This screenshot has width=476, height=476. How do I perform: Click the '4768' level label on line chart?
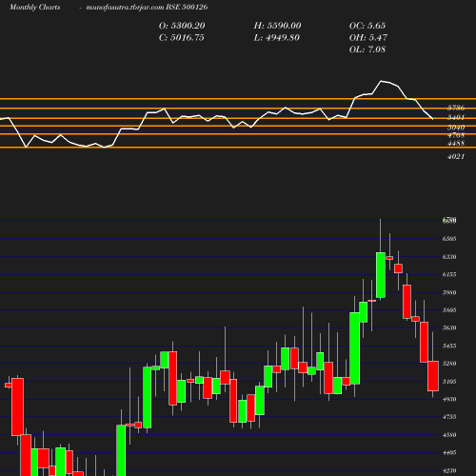(x=456, y=135)
